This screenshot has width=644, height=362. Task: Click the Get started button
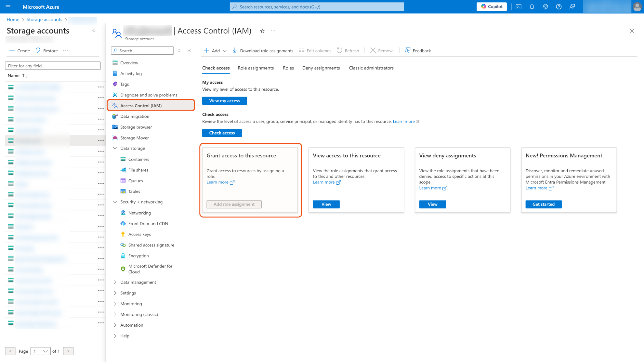(x=543, y=204)
